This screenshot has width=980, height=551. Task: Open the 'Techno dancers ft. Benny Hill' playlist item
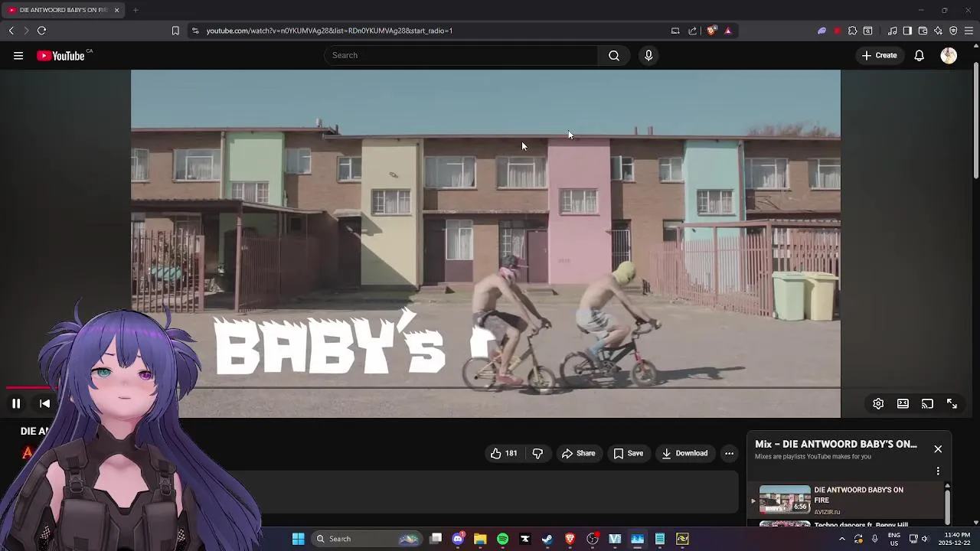tap(861, 525)
